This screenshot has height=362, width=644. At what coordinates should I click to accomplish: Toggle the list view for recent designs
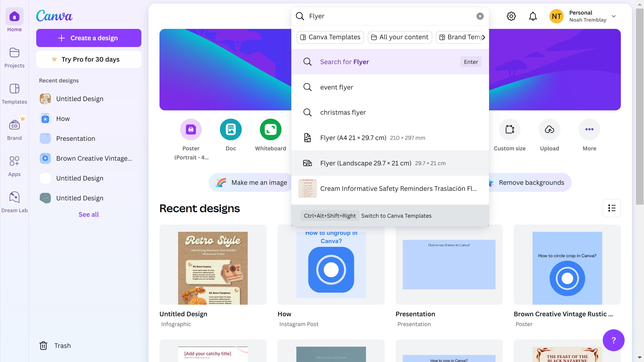point(612,208)
